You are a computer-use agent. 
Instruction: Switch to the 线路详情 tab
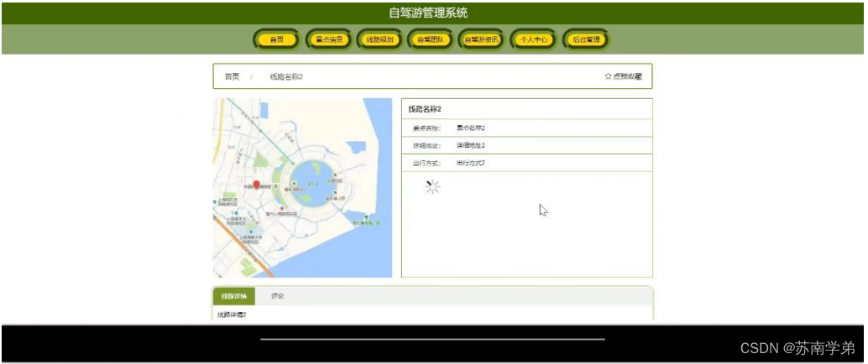tap(233, 297)
